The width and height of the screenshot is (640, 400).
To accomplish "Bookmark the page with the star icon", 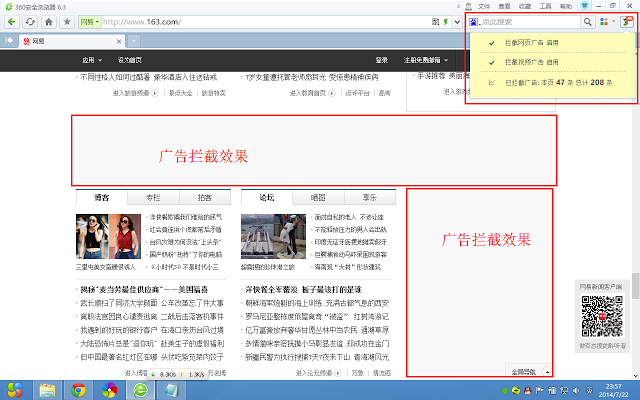I will coord(66,21).
